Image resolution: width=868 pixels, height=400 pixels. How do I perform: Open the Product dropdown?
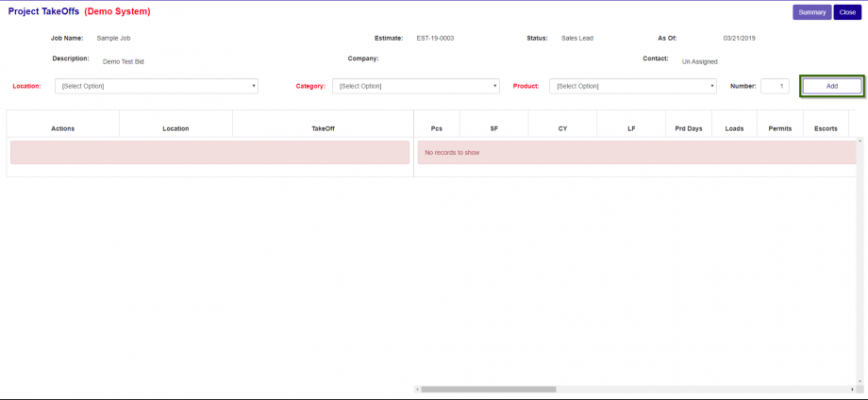633,86
